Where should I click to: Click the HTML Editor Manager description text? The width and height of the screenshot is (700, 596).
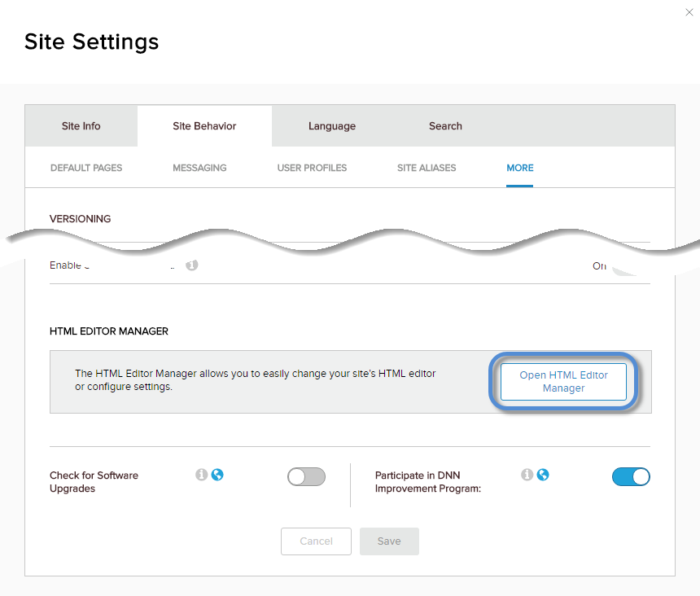255,380
